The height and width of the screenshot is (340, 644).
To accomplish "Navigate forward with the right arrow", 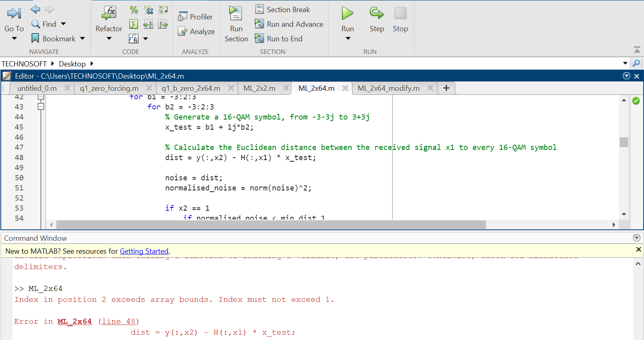I will pyautogui.click(x=49, y=9).
